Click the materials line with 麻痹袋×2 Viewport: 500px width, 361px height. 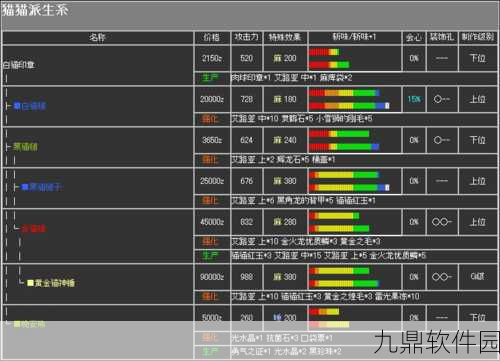tap(292, 78)
